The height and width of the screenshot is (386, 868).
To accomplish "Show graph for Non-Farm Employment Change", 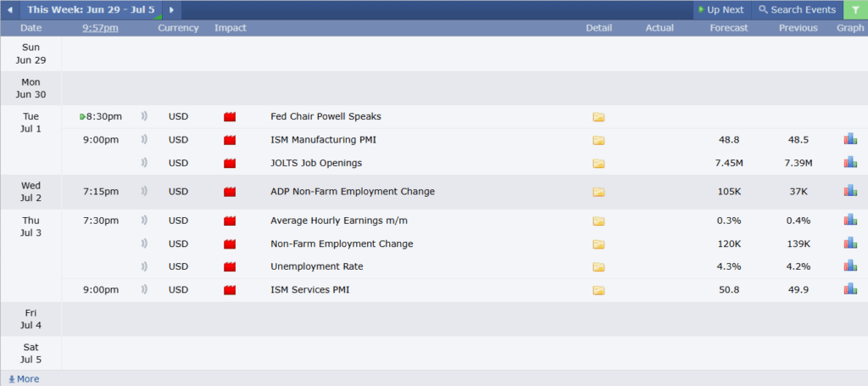I will click(850, 243).
